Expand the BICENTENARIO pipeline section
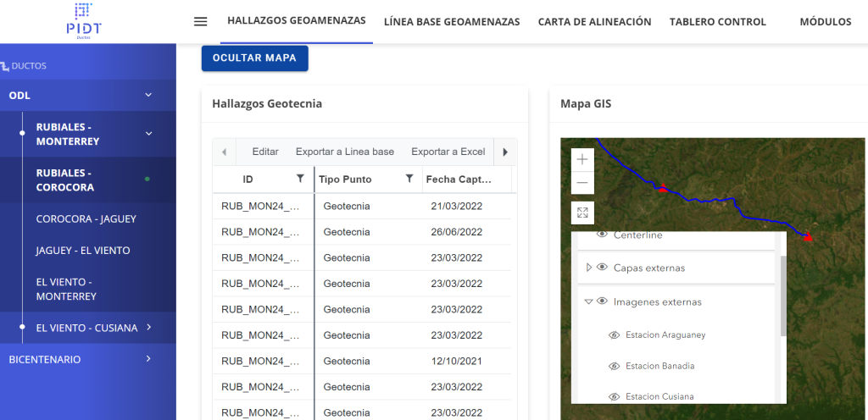The width and height of the screenshot is (868, 420). coord(148,359)
